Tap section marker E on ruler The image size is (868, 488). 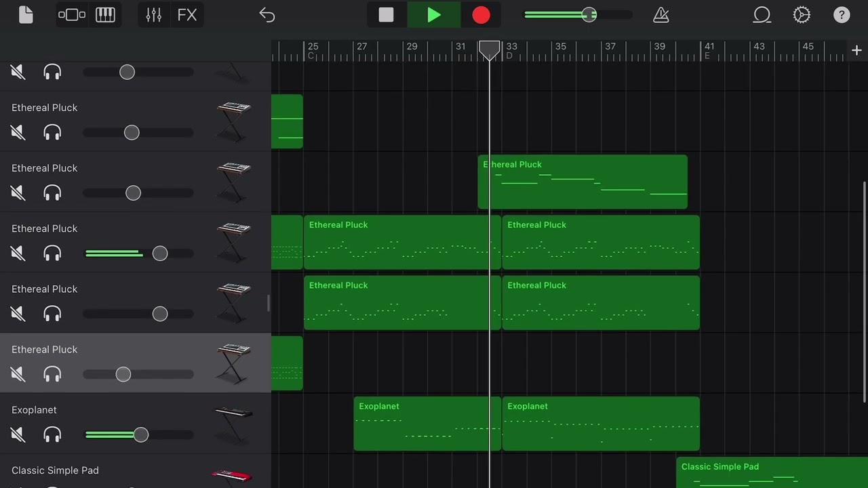[x=707, y=56]
